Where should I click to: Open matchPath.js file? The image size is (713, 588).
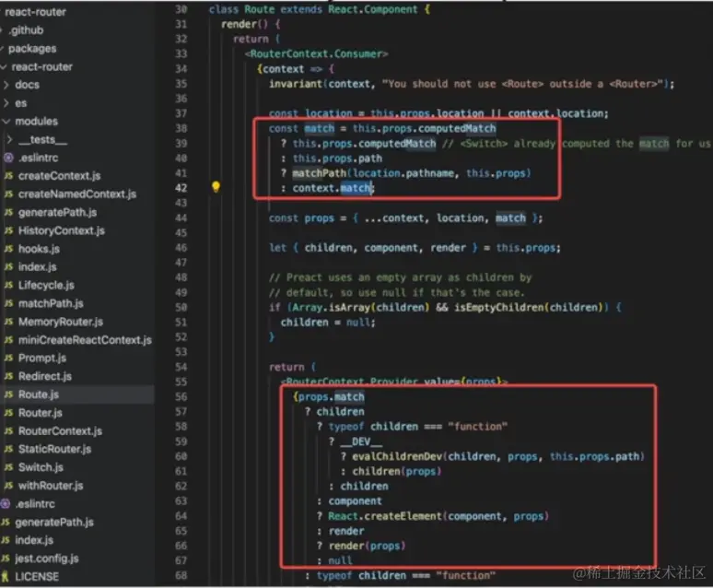pos(51,303)
